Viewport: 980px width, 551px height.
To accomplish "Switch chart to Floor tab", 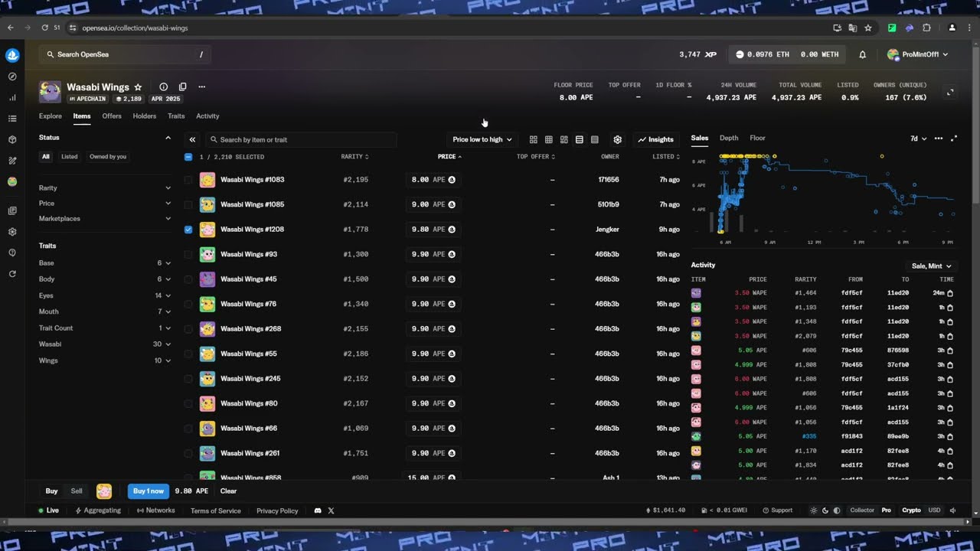I will point(758,139).
